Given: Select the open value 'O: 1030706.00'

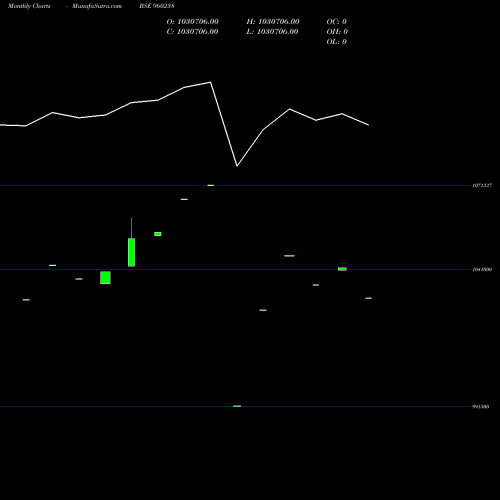Looking at the screenshot, I should pyautogui.click(x=193, y=21).
